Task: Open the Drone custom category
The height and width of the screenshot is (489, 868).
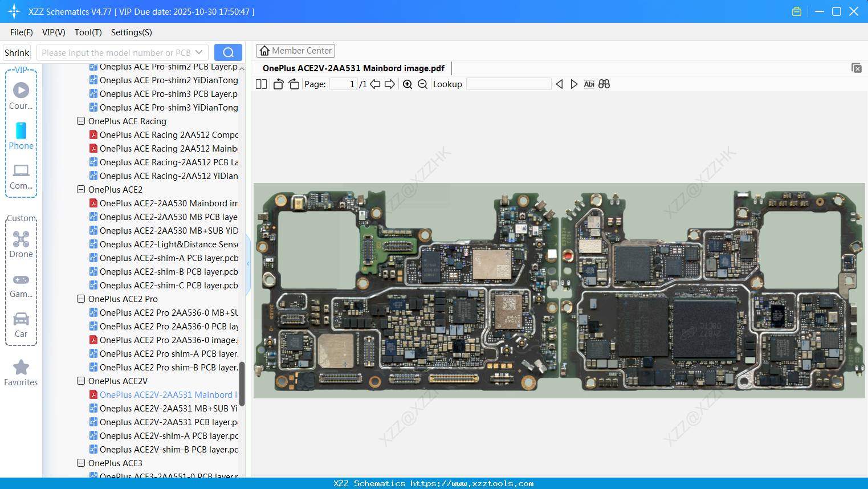Action: tap(21, 244)
